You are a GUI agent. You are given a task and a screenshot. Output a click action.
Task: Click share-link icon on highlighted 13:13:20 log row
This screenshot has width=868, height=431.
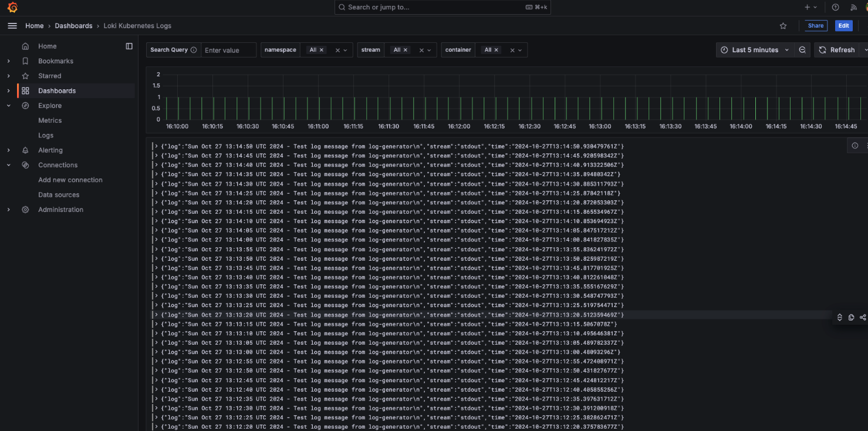(863, 318)
